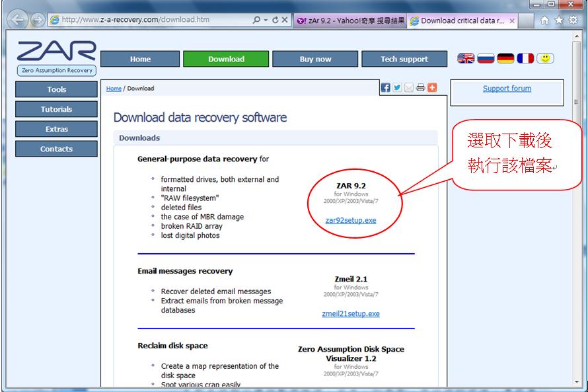The width and height of the screenshot is (588, 392).
Task: Refresh the page with the reload icon
Action: pos(276,20)
